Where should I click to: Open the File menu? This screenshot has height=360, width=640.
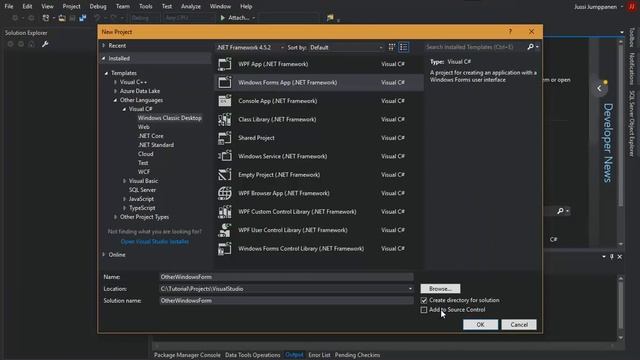(9, 7)
